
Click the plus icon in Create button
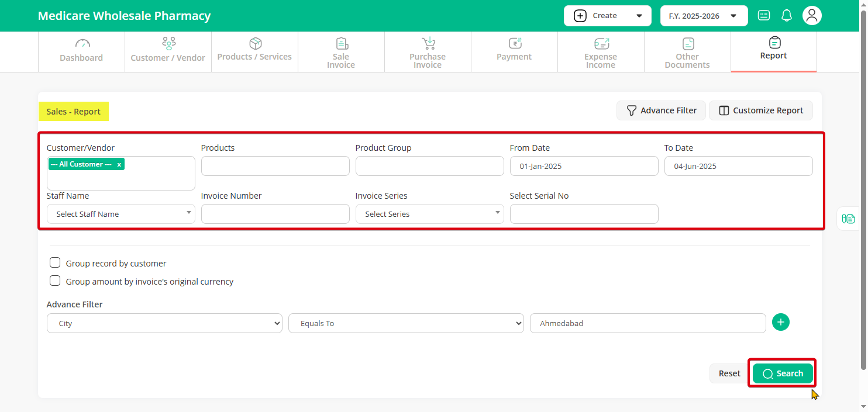580,16
